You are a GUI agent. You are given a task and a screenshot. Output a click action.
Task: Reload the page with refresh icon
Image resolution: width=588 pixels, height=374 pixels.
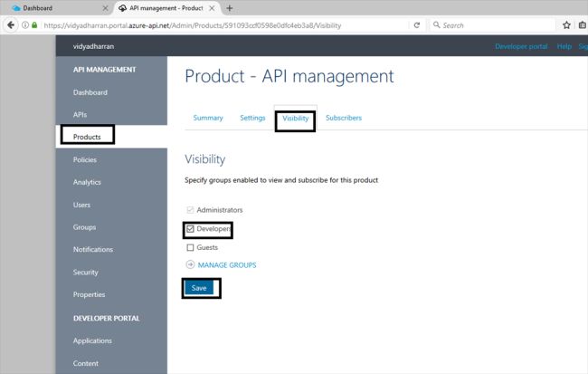coord(417,25)
